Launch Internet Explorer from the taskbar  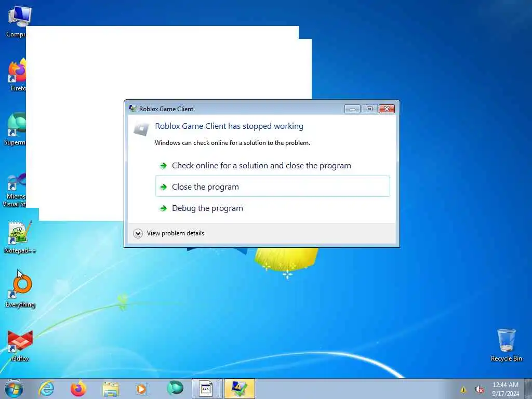pos(46,389)
